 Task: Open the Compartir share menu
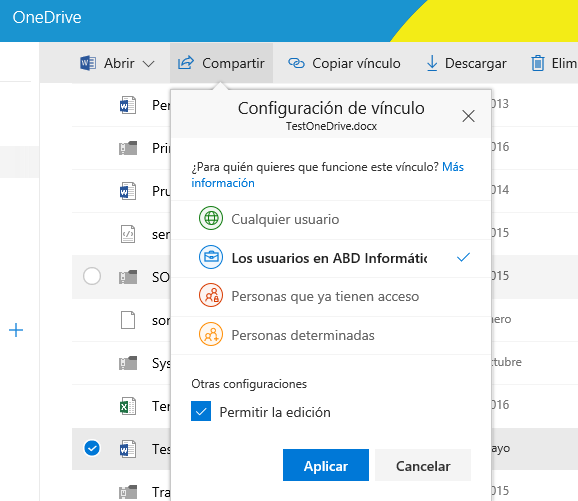[x=221, y=63]
